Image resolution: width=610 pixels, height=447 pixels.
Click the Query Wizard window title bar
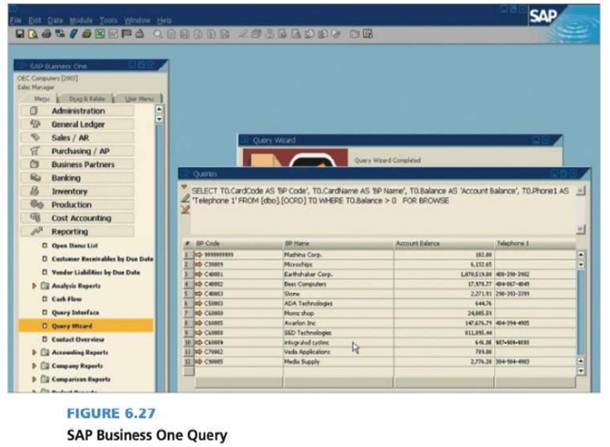point(400,140)
